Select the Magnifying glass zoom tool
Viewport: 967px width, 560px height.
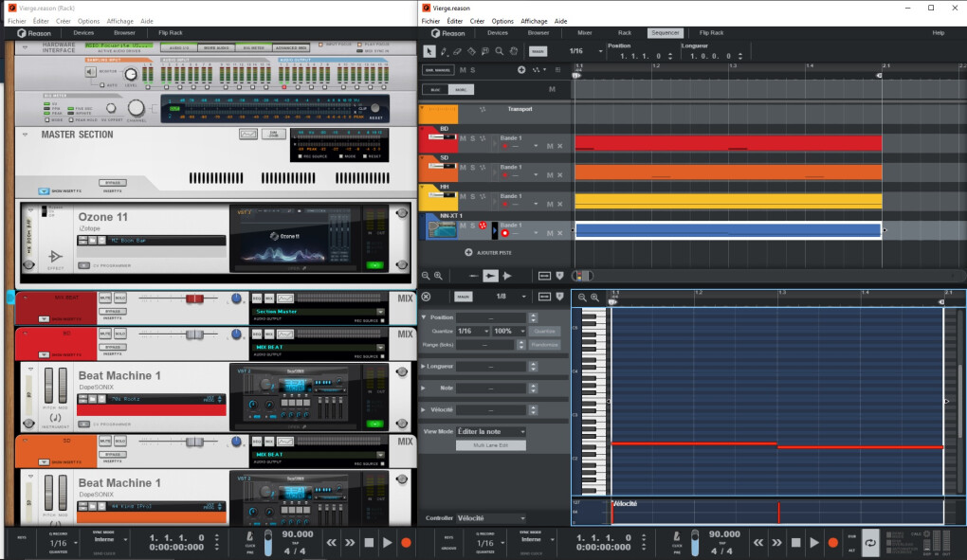tap(501, 51)
